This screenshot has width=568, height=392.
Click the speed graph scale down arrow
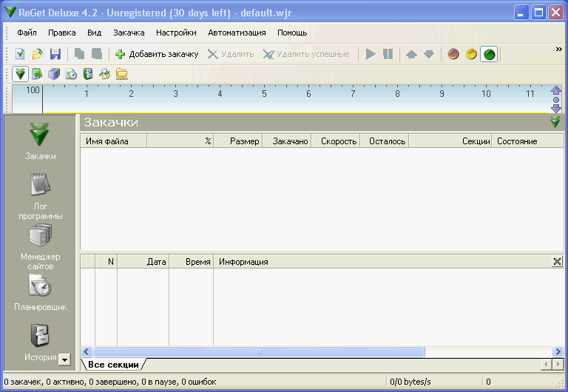(556, 108)
